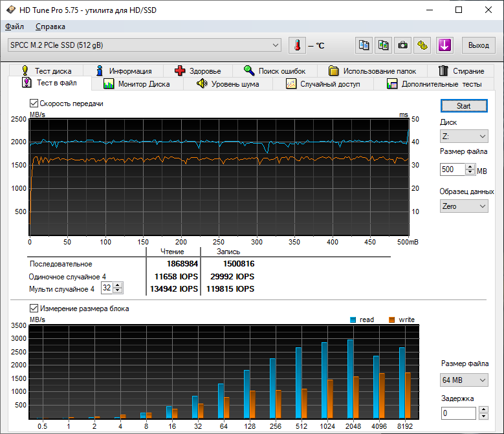Click the copy screenshot to clipboard icon
Viewport: 504px width, 434px height.
pos(384,45)
